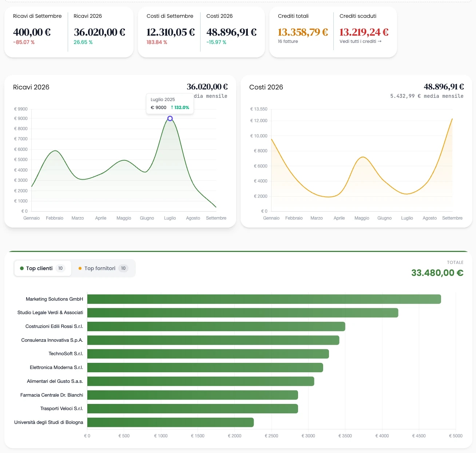The height and width of the screenshot is (453, 476).
Task: Click Gennaio label on the Costi chart
Action: [x=271, y=218]
